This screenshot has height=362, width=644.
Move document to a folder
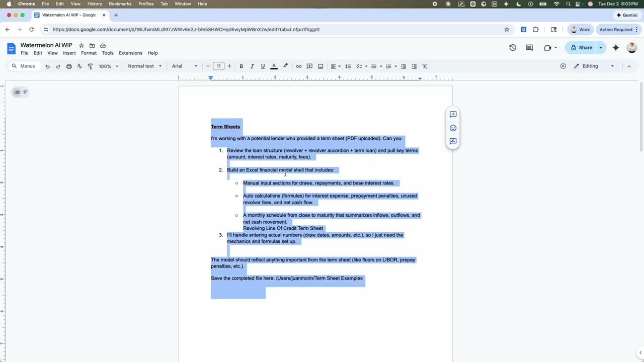tap(92, 45)
